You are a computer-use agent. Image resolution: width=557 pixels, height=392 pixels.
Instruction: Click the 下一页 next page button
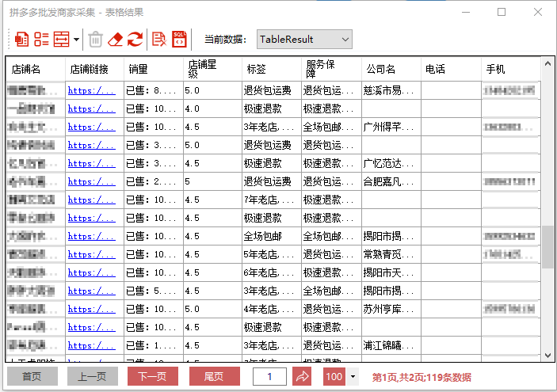152,376
